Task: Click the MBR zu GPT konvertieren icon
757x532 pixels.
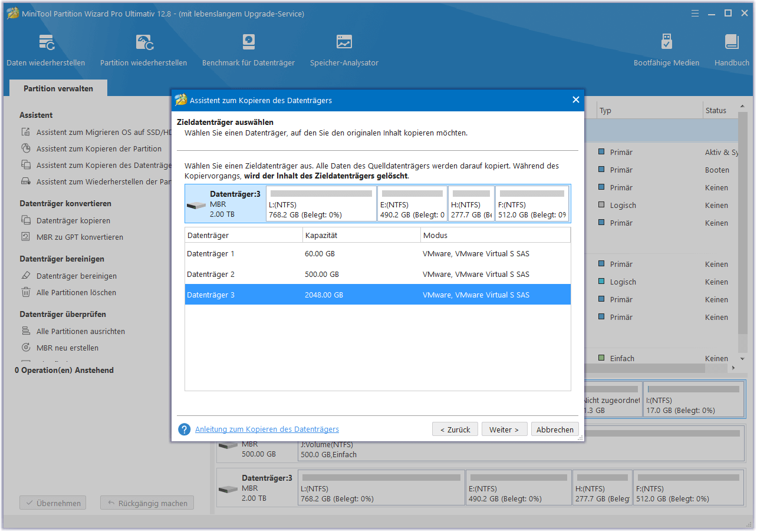Action: (26, 237)
